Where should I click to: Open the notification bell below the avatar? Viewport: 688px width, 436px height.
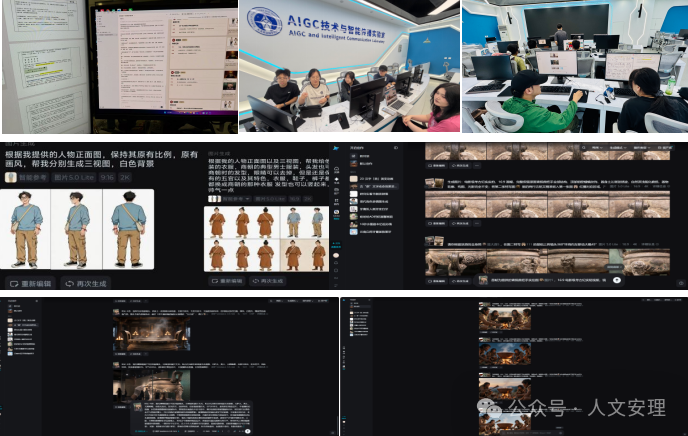(x=336, y=263)
